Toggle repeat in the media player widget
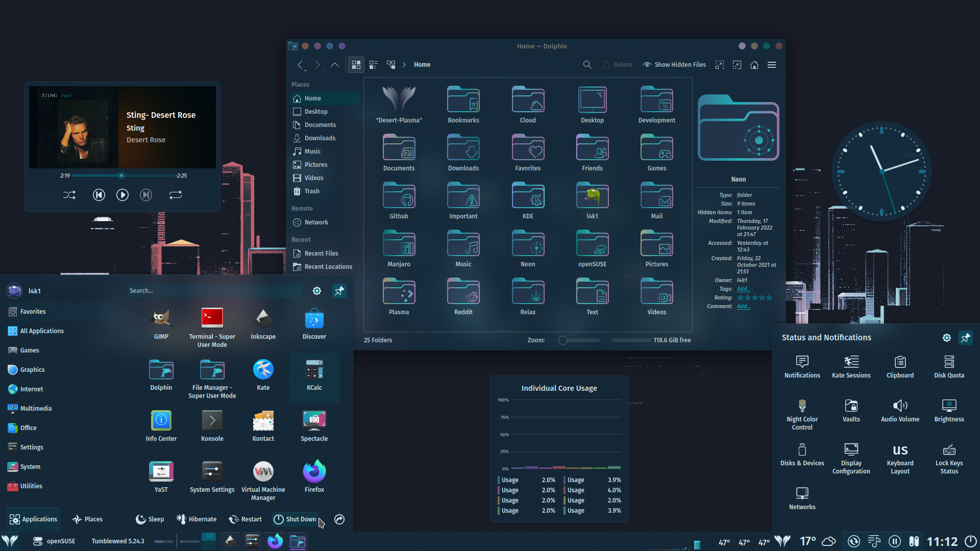Viewport: 980px width, 551px height. tap(176, 195)
